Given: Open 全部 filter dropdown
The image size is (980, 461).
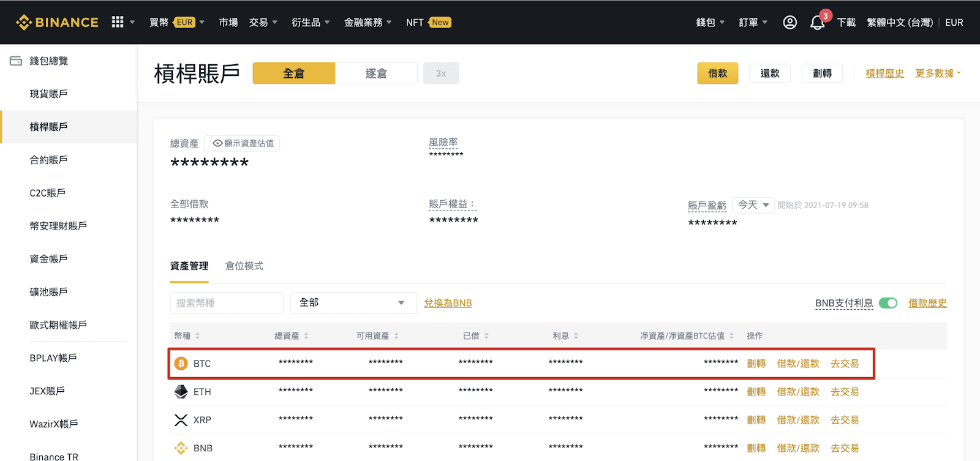Looking at the screenshot, I should (353, 303).
